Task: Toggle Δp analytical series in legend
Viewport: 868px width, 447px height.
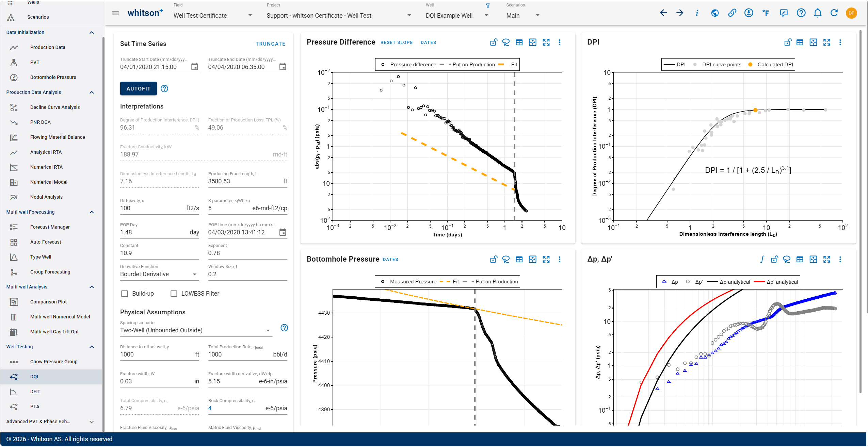Action: pos(728,282)
